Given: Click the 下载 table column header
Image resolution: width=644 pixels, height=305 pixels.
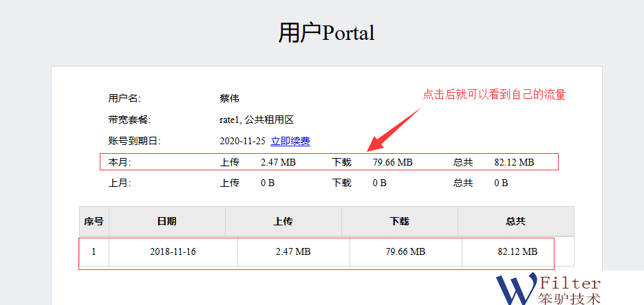Looking at the screenshot, I should click(399, 221).
